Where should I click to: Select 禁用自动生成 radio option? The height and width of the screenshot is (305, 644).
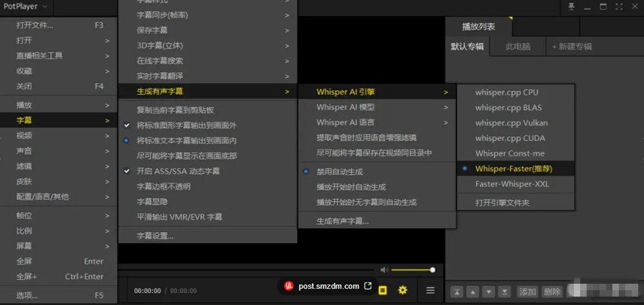377,172
